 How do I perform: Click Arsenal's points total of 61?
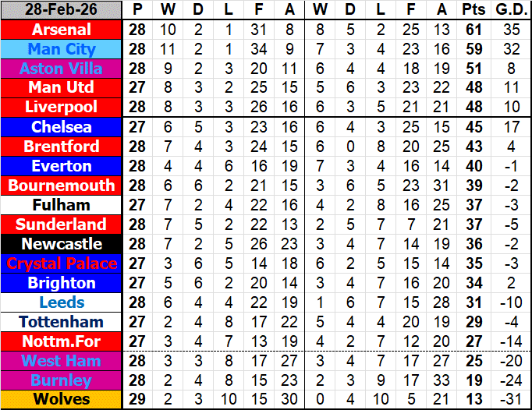(x=473, y=30)
